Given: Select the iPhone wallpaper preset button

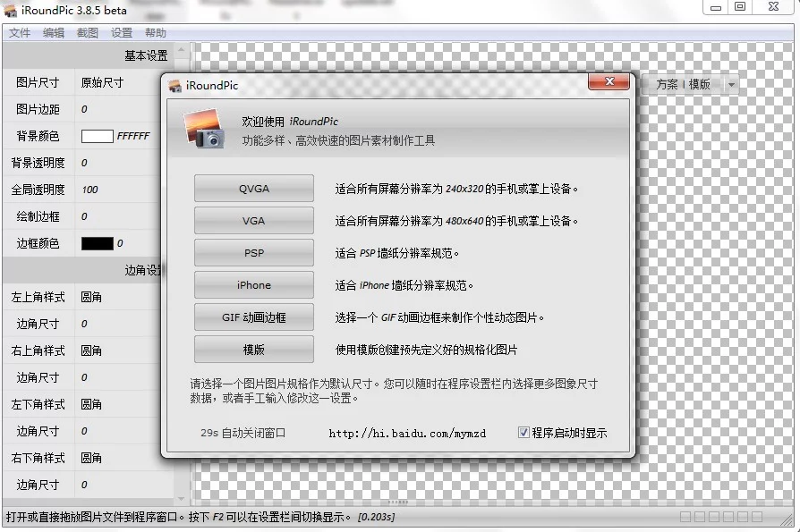Looking at the screenshot, I should click(x=253, y=285).
